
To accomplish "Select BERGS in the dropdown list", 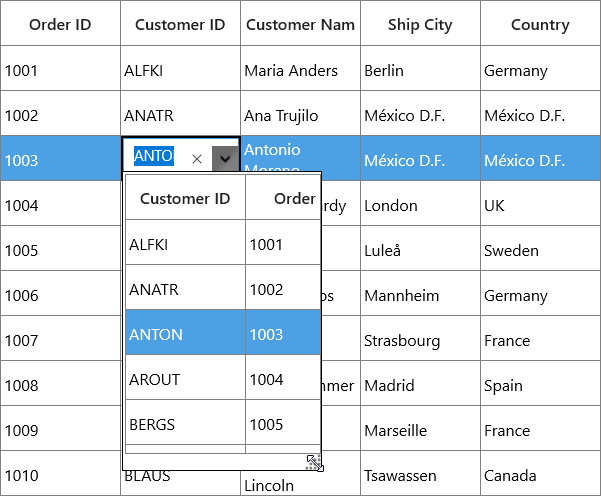I will tap(186, 424).
